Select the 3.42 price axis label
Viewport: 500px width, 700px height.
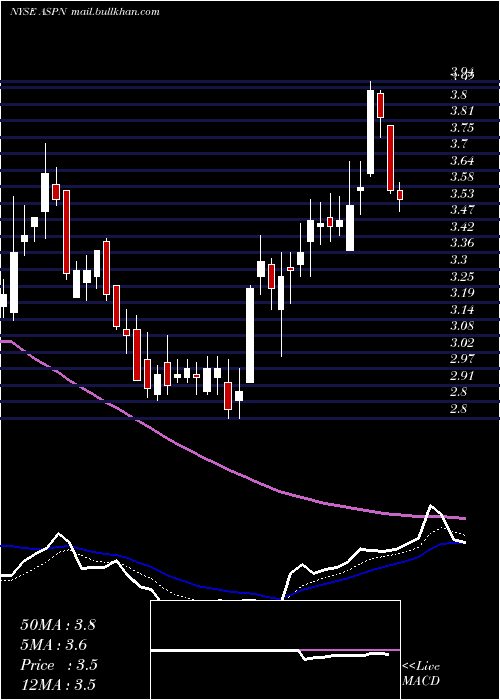[x=462, y=226]
